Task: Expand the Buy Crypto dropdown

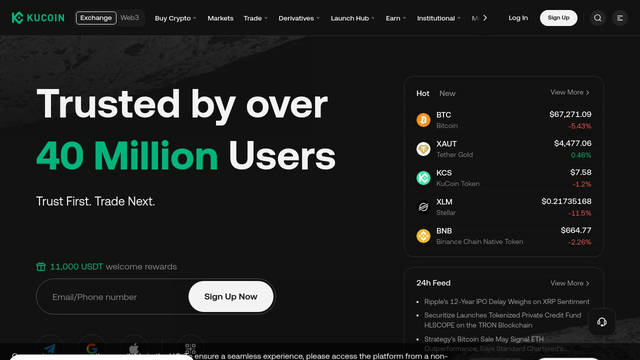Action: click(176, 18)
